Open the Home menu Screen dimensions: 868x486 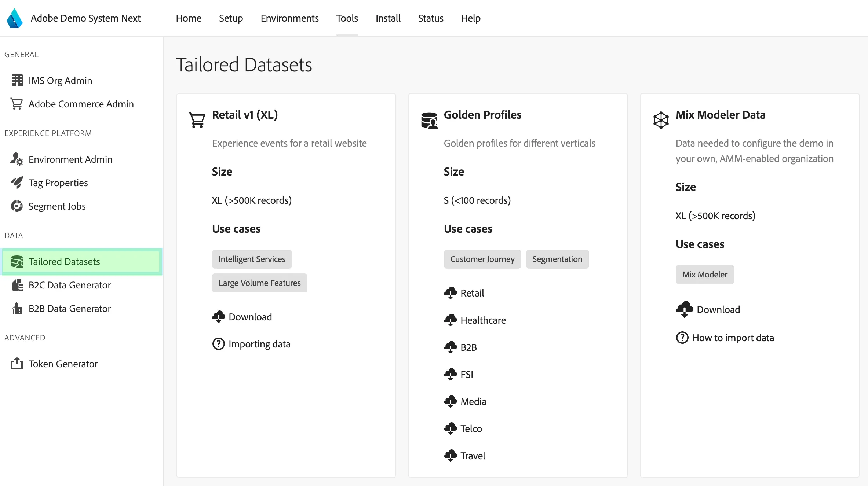189,18
